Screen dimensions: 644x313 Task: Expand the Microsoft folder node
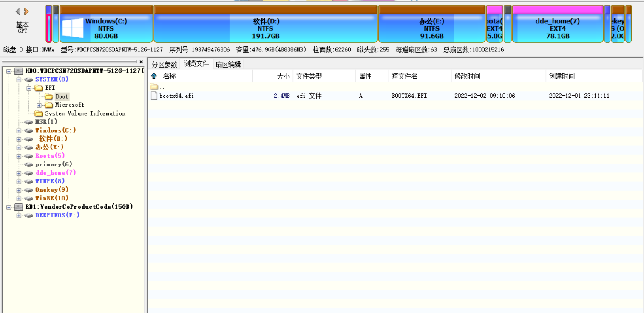[x=39, y=105]
